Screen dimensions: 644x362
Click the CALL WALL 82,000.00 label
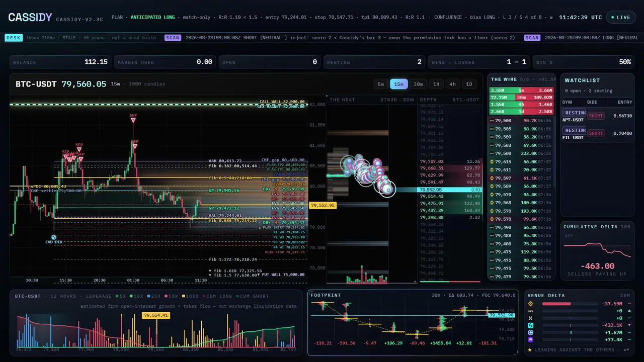[282, 102]
